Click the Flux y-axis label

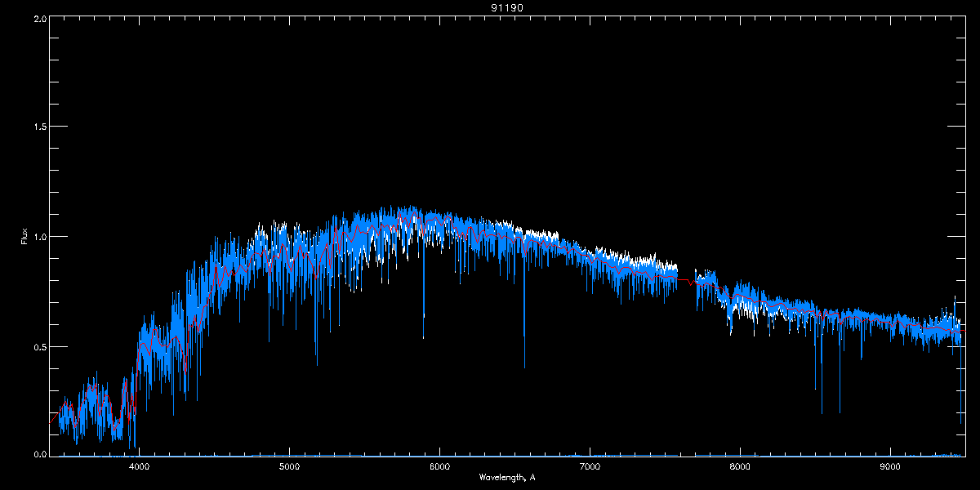[24, 237]
